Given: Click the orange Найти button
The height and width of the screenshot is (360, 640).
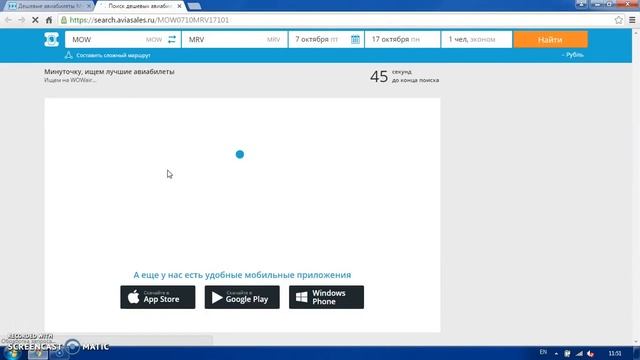Looking at the screenshot, I should pyautogui.click(x=551, y=40).
